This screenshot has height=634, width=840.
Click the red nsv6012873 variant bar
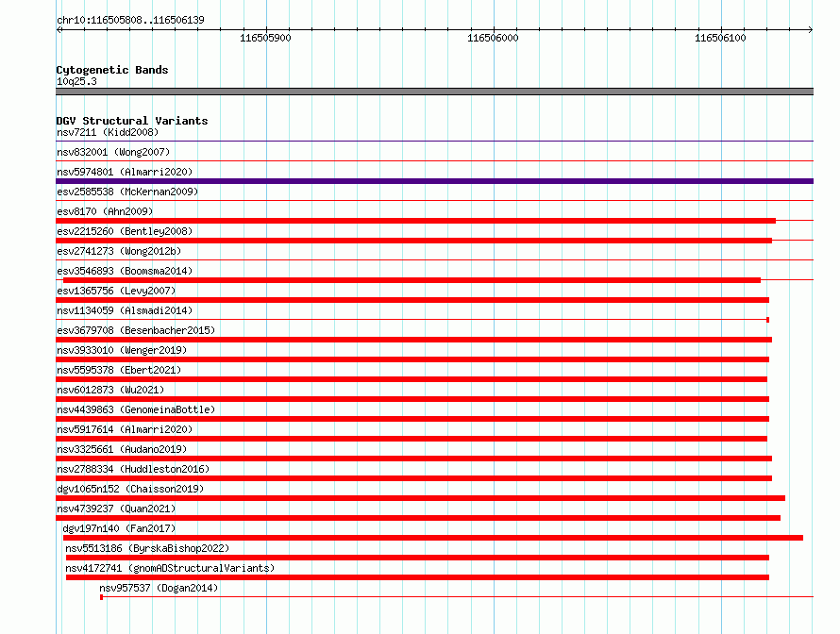412,399
